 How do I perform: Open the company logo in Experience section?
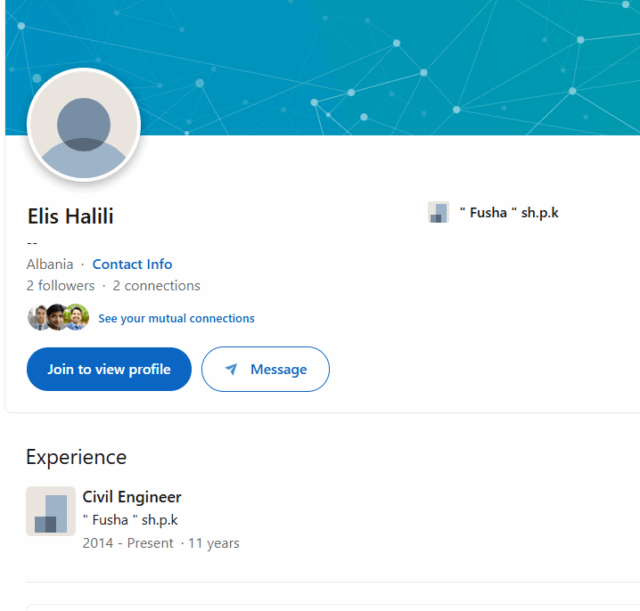point(51,511)
